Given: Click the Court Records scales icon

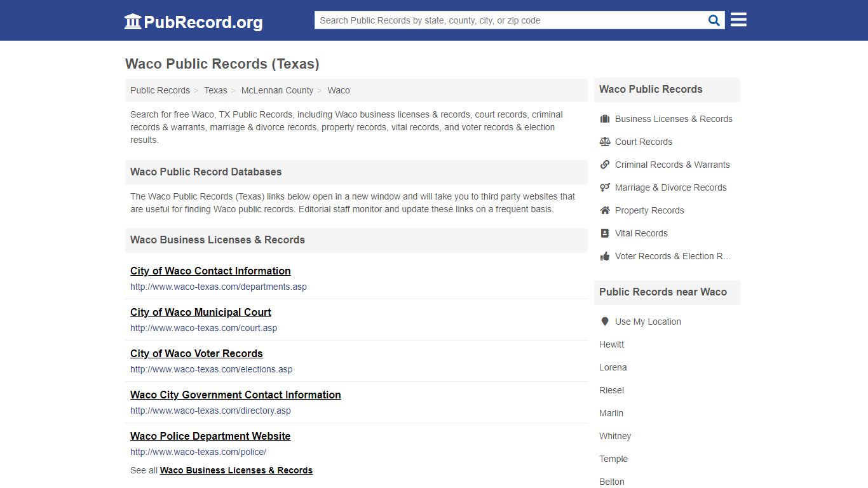Looking at the screenshot, I should click(605, 142).
